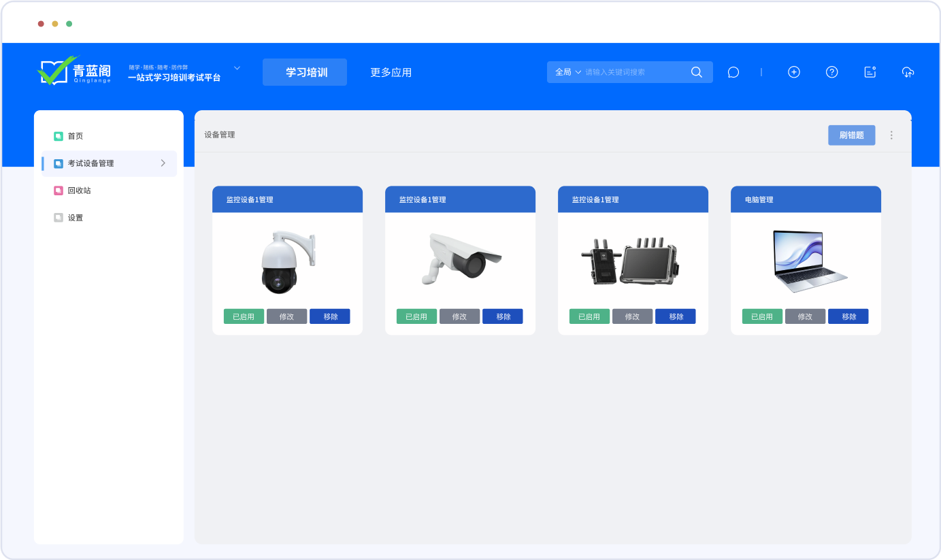Open the 更多应用 tab
941x560 pixels.
click(391, 72)
